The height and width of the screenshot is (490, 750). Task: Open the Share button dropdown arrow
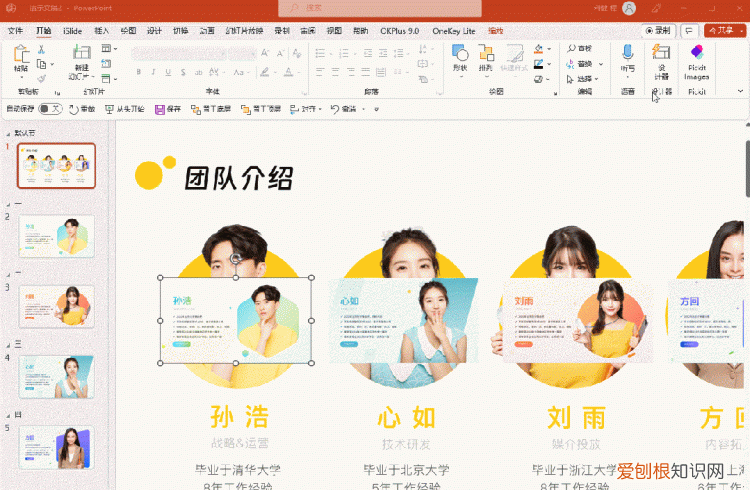tap(742, 31)
